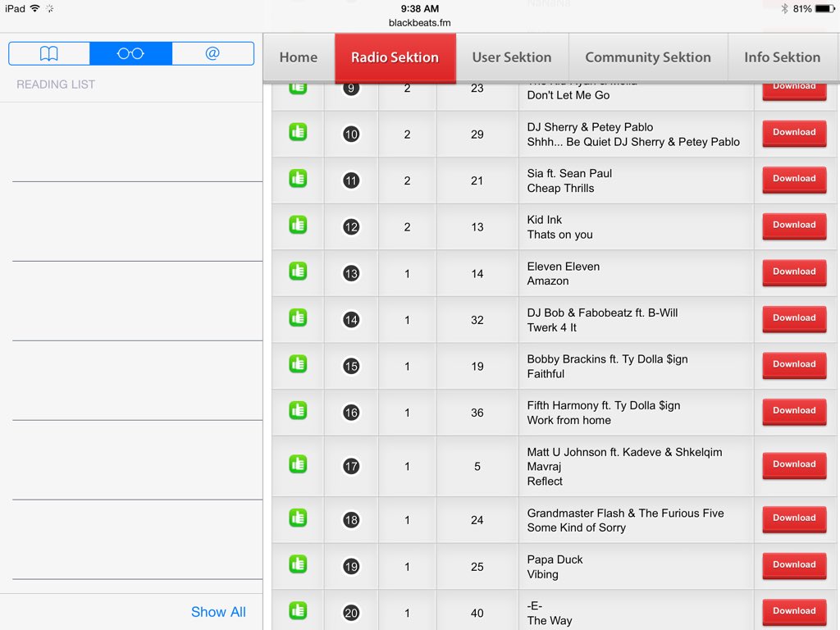840x630 pixels.
Task: Like Papa Duck Vibing
Action: (x=298, y=564)
